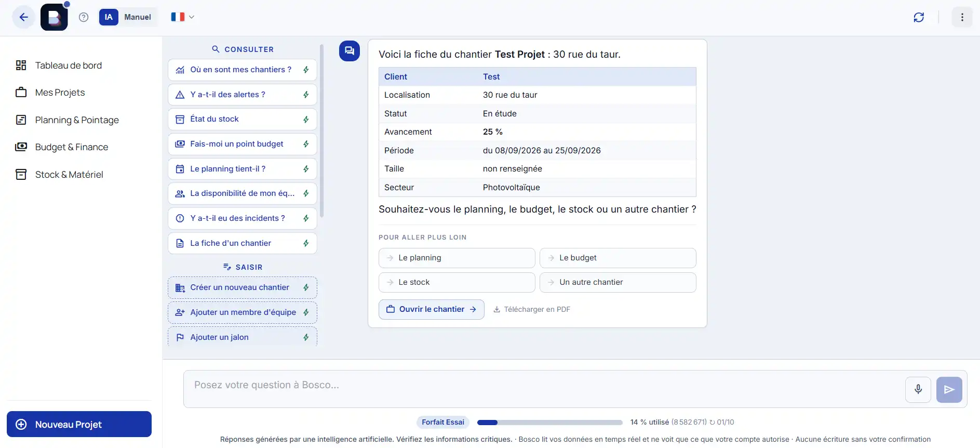The width and height of the screenshot is (980, 448).
Task: Click the SAISIR section header
Action: 243,267
